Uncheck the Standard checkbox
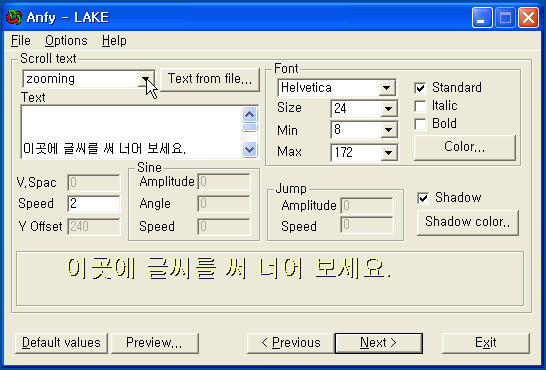Screen dimensions: 546x370 pyautogui.click(x=420, y=88)
